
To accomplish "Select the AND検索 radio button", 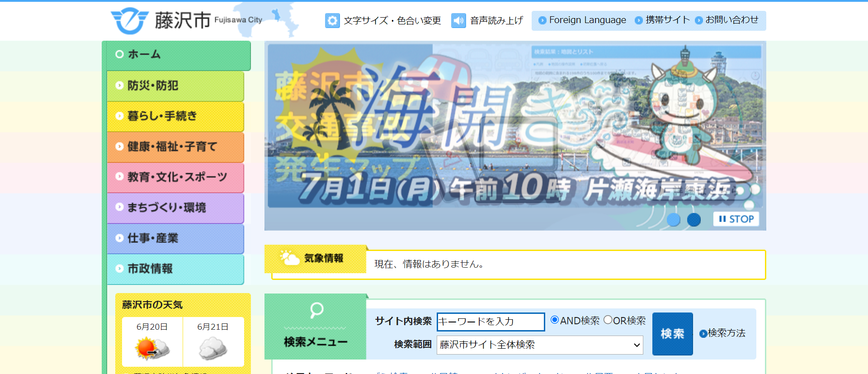I will coord(555,320).
